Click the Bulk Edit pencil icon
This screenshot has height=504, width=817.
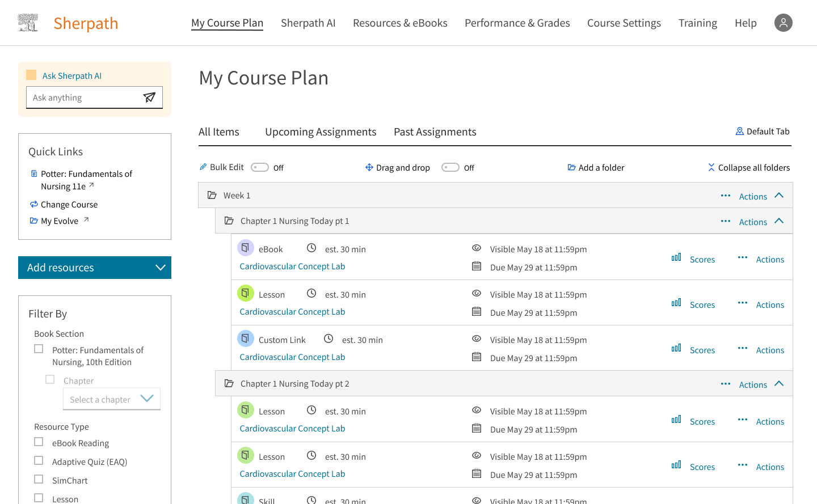point(203,167)
